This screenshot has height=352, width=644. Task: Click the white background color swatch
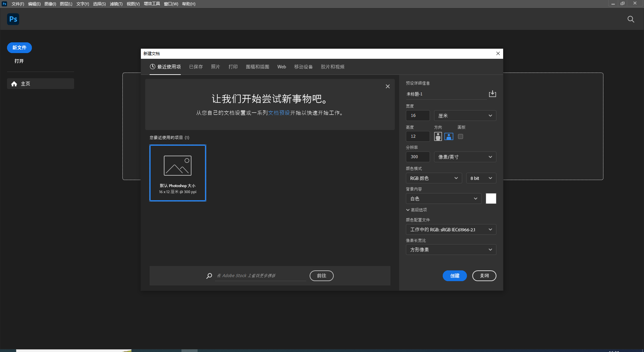click(x=491, y=199)
